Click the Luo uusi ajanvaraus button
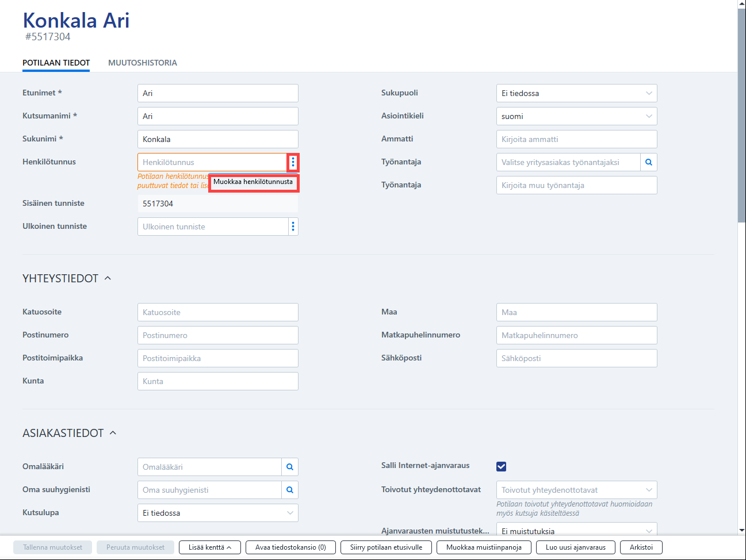The height and width of the screenshot is (560, 746). [x=576, y=547]
